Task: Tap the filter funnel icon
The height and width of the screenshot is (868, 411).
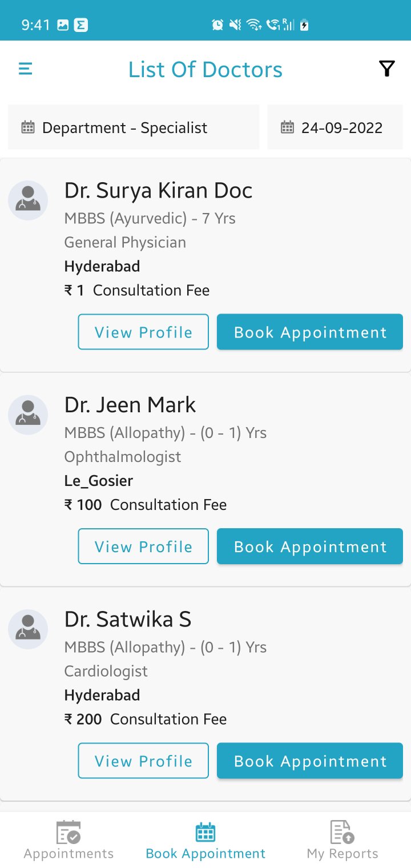Action: [386, 69]
